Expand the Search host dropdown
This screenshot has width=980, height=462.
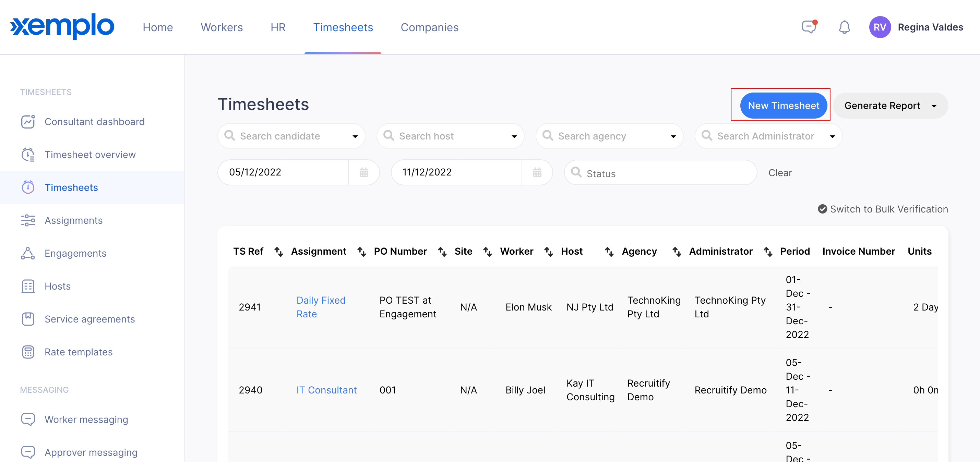point(514,136)
